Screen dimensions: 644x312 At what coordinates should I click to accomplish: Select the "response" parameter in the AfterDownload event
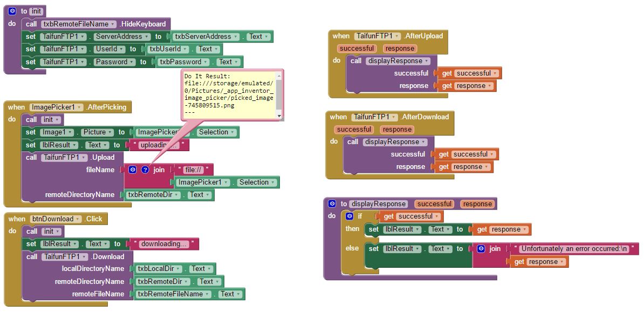pos(397,130)
